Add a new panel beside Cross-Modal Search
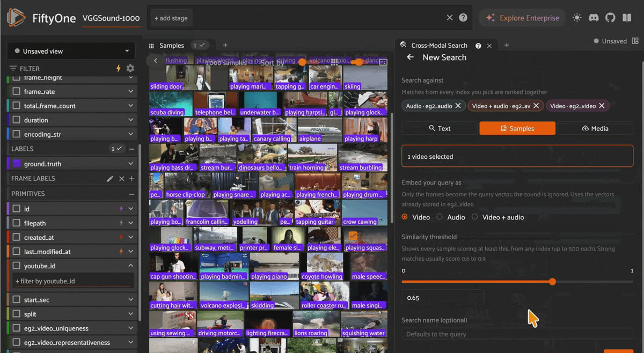The height and width of the screenshot is (353, 644). (507, 46)
